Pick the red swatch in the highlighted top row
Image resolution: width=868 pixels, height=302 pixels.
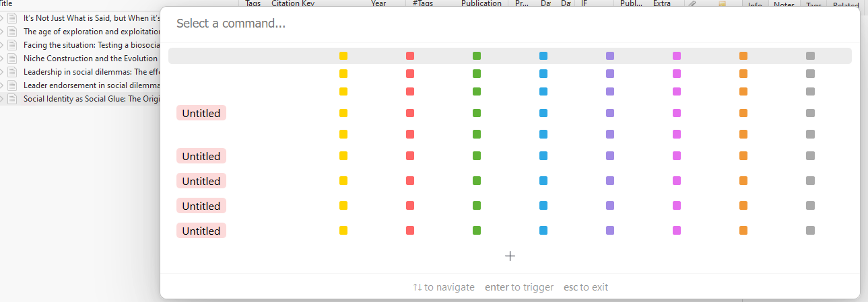pyautogui.click(x=410, y=56)
